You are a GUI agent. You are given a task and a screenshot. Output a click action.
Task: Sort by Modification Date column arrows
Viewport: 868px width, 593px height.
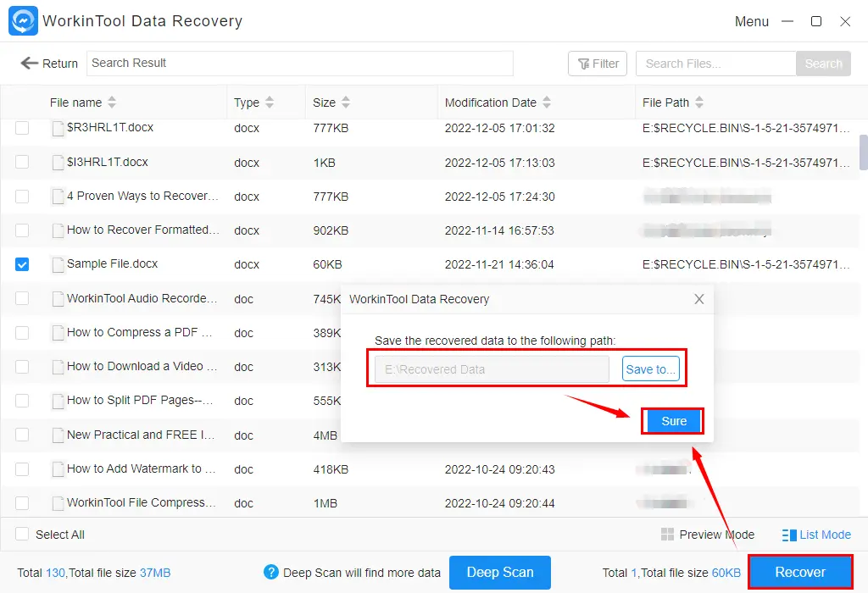547,103
